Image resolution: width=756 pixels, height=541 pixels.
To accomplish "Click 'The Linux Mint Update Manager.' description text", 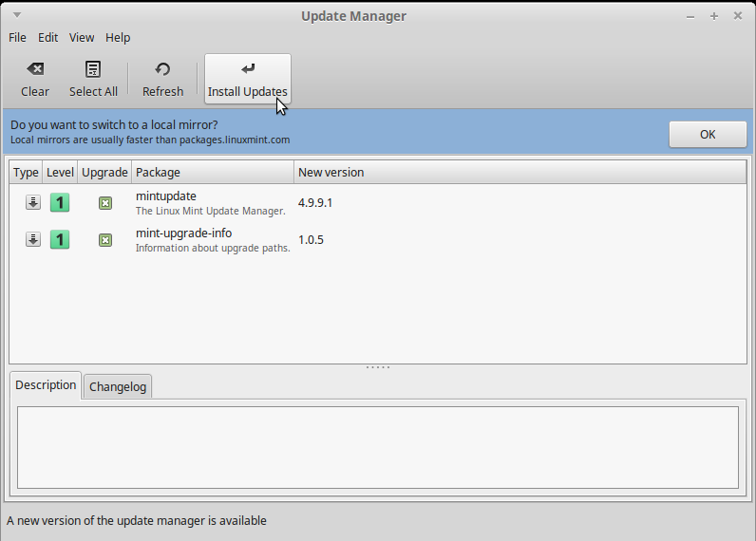I will (x=211, y=211).
